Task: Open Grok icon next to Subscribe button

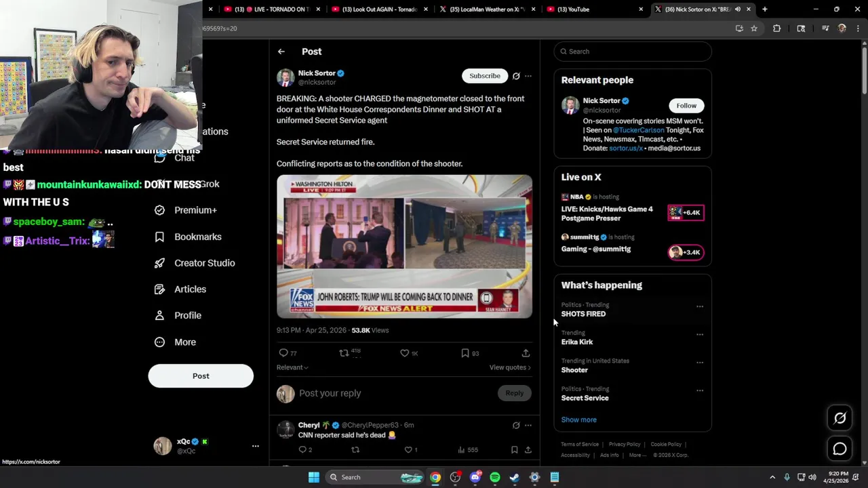Action: point(516,76)
